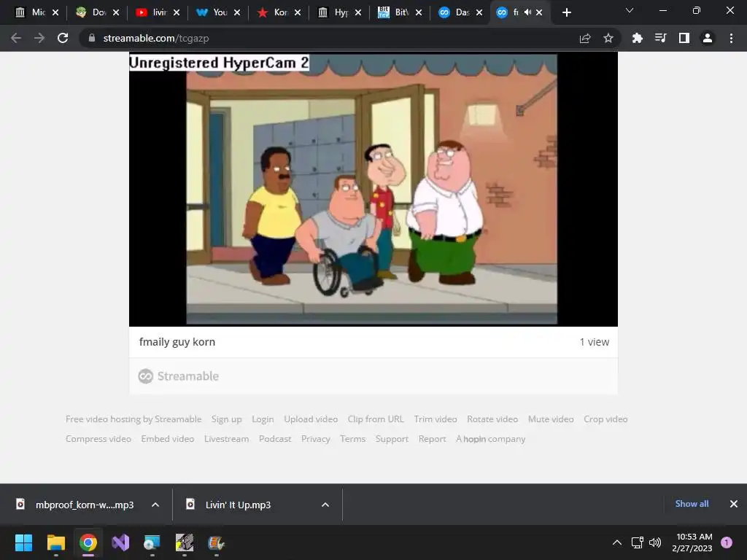Open Clip from URL link
Screen dimensions: 747x560
pyautogui.click(x=376, y=419)
